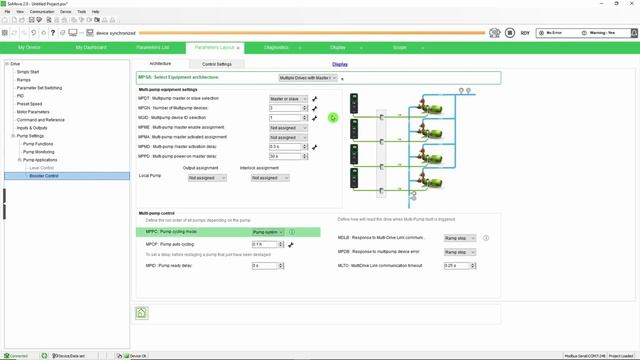Screen dimensions: 640x360
Task: Select Inputs & Outputs in the tree
Action: click(32, 128)
